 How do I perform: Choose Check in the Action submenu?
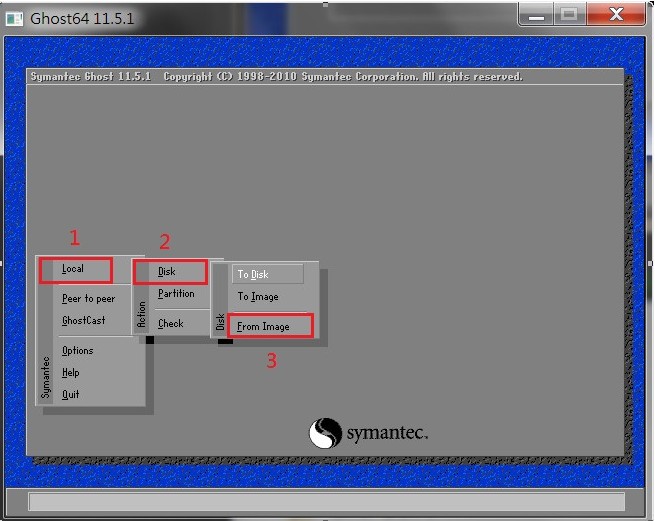170,323
